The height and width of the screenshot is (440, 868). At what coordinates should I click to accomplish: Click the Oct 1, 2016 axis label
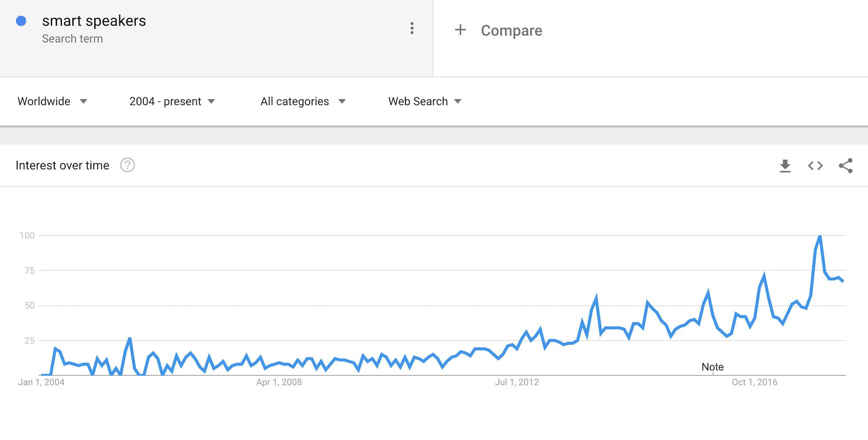point(754,382)
